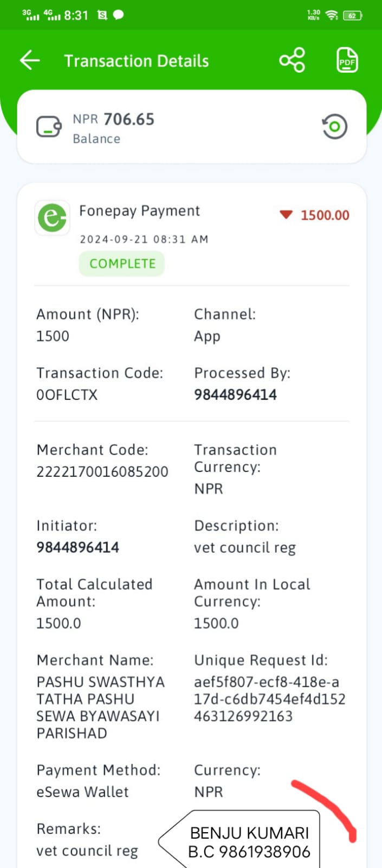Viewport: 382px width, 868px height.
Task: Tap the red down-arrow debit indicator
Action: (286, 215)
